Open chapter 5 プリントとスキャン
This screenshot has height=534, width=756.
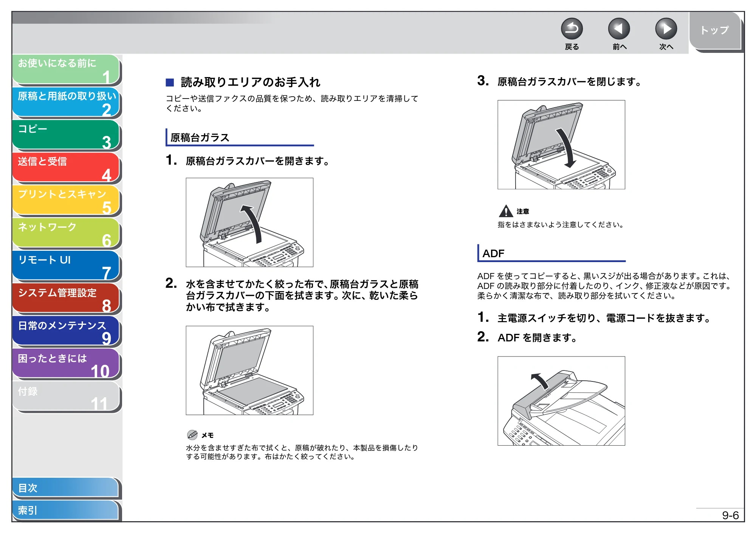click(66, 201)
